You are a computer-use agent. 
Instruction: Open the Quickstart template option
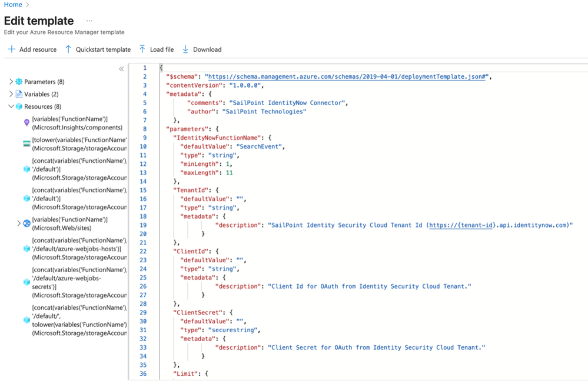[103, 49]
